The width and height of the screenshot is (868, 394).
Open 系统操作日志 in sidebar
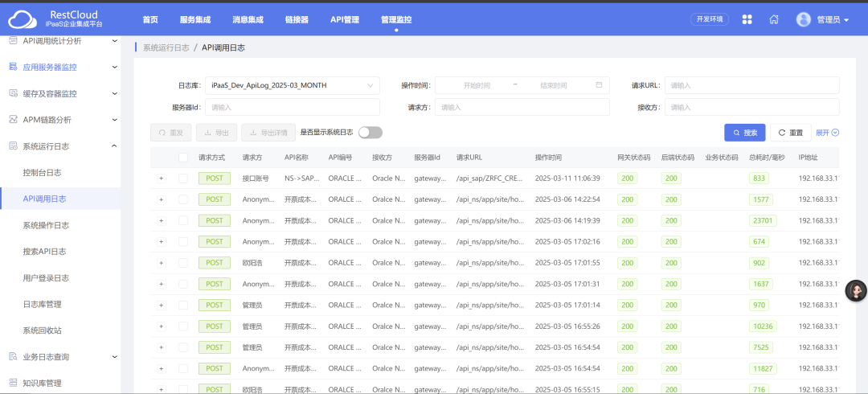(46, 225)
